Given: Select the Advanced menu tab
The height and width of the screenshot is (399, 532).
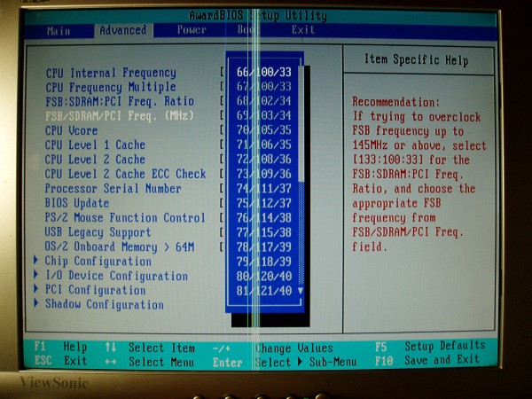Looking at the screenshot, I should [123, 30].
